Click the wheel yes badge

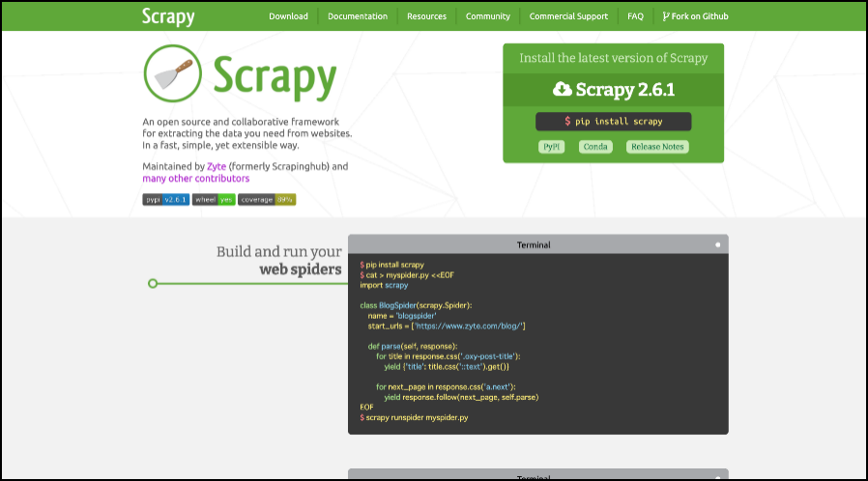click(x=214, y=200)
